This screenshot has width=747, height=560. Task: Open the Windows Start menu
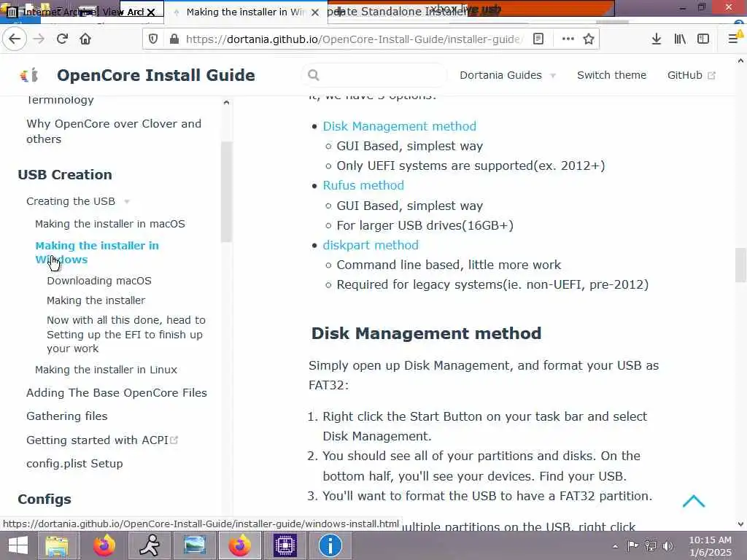18,545
